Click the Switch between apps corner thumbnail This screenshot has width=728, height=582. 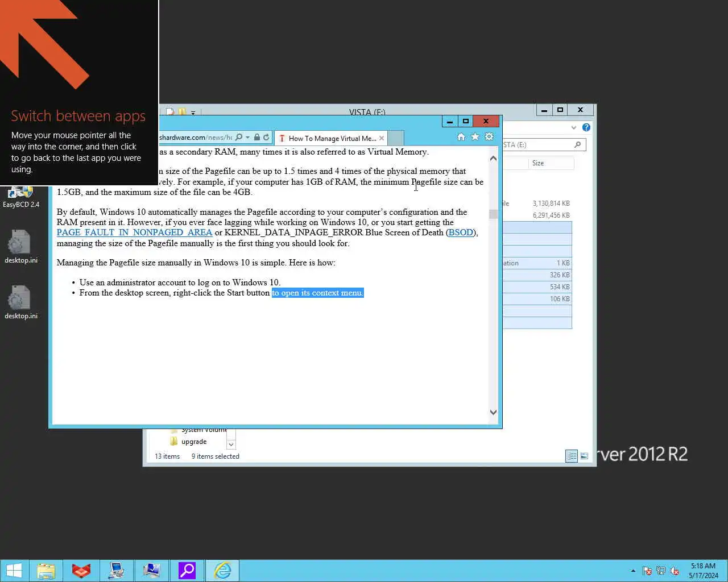pos(79,92)
